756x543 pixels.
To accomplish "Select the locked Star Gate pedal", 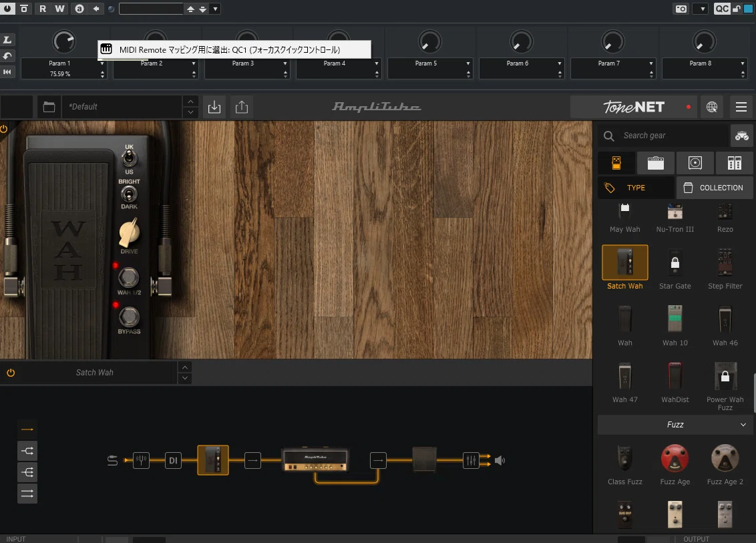I will pyautogui.click(x=675, y=268).
